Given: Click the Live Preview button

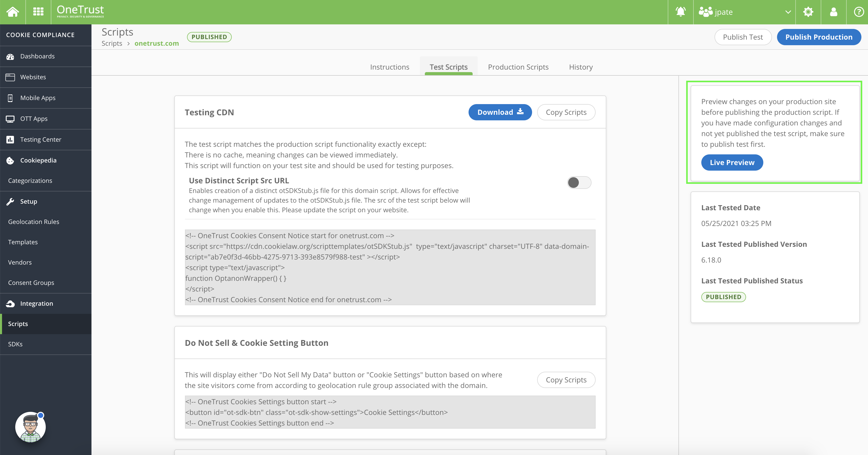Looking at the screenshot, I should pyautogui.click(x=732, y=163).
